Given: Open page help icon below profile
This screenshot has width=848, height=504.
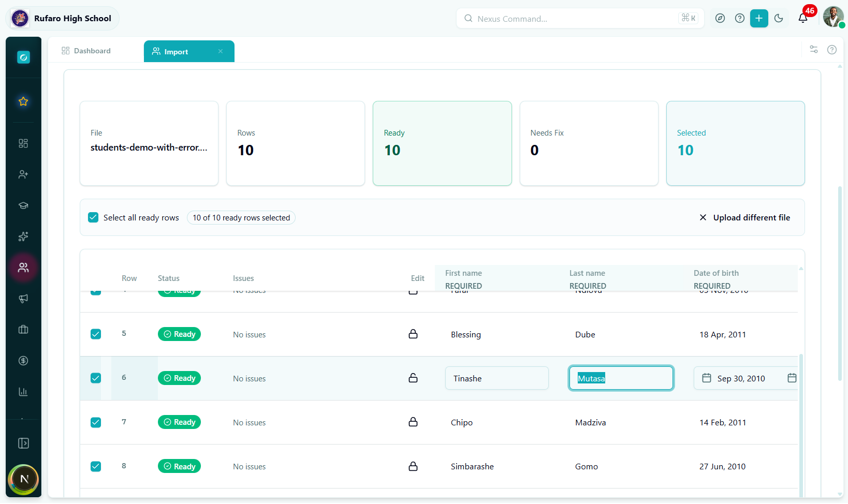Looking at the screenshot, I should (832, 50).
